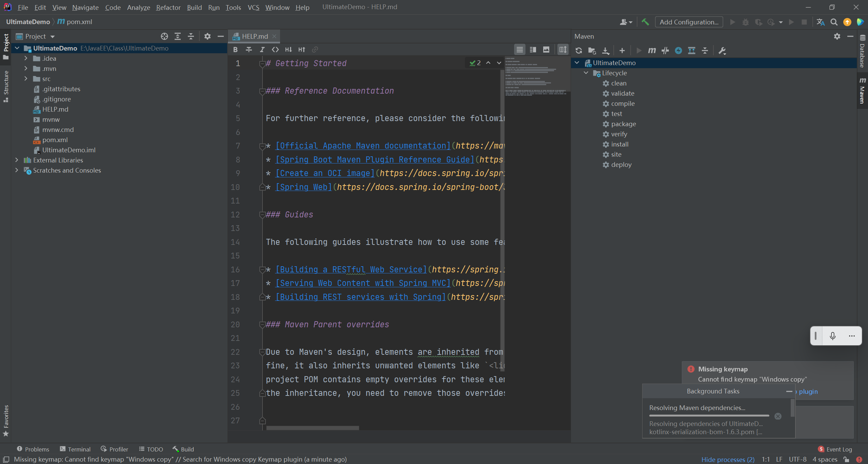The width and height of the screenshot is (868, 464).
Task: Toggle italic formatting in Markdown toolbar
Action: tap(262, 50)
